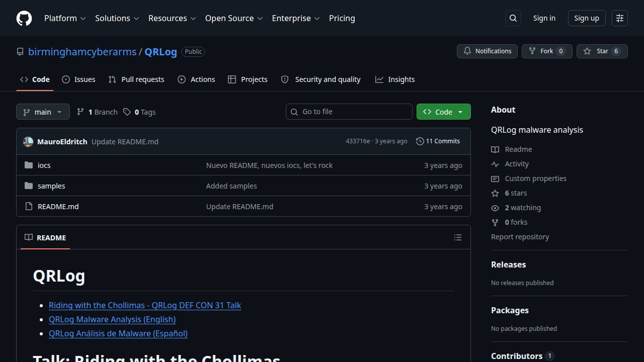The image size is (644, 362).
Task: Click MauroEldritch avatar image
Action: pos(28,142)
